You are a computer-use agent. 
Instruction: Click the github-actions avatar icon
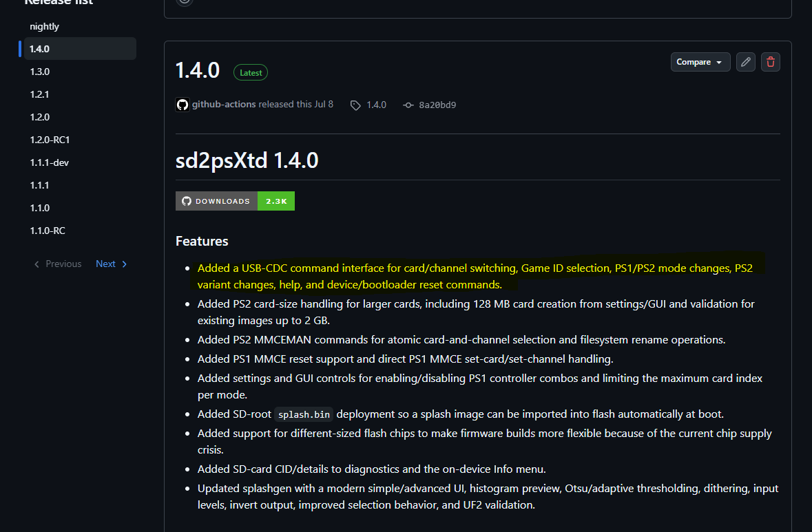pos(183,105)
